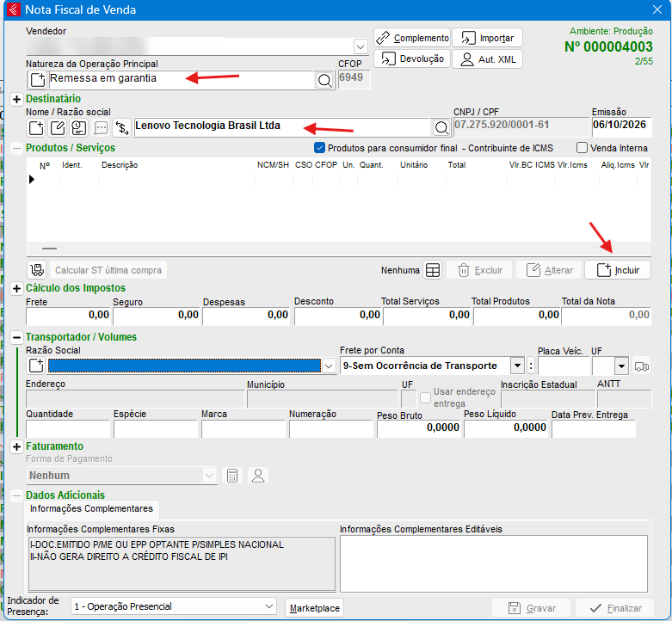
Task: Click truck icon beside vehicle UF
Action: [x=642, y=366]
